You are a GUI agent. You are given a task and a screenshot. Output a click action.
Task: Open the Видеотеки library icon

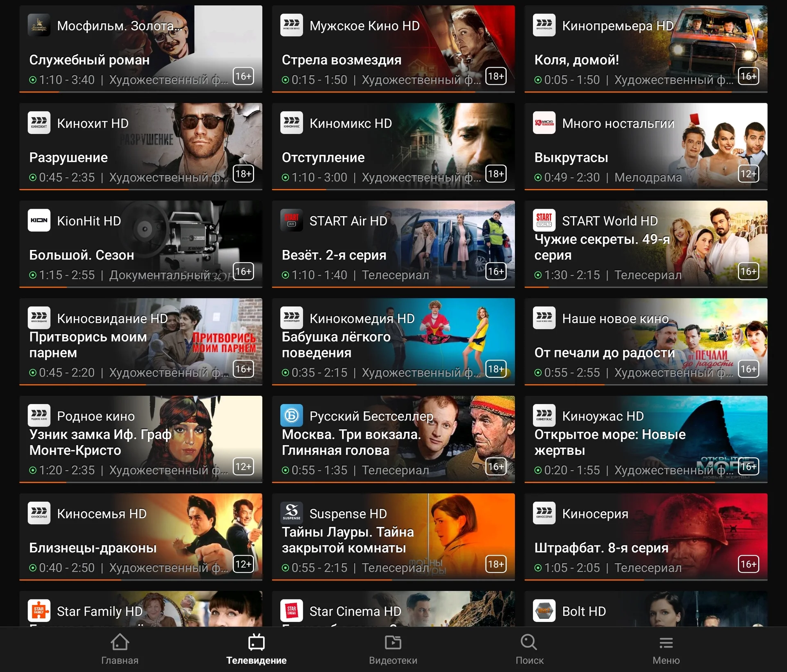pyautogui.click(x=393, y=642)
